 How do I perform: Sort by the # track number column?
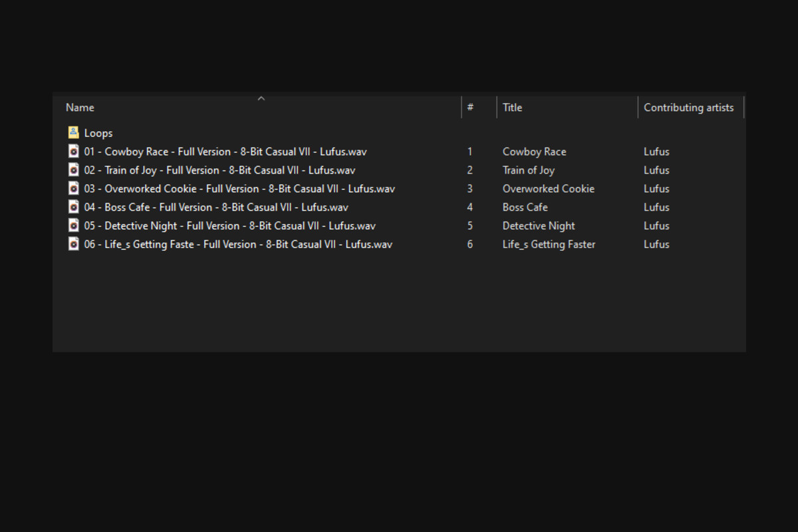470,108
